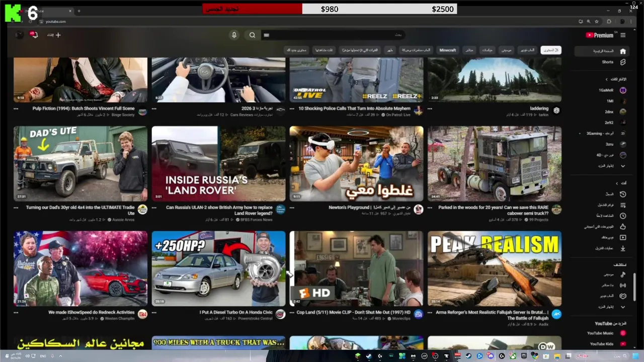Go to Home in sidebar

pyautogui.click(x=602, y=51)
